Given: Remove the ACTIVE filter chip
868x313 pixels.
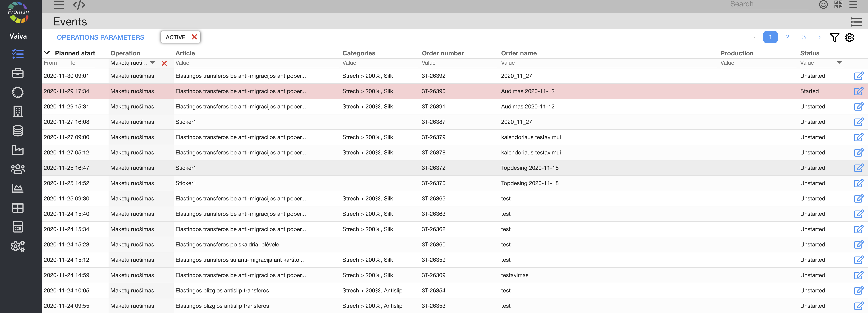Looking at the screenshot, I should point(194,37).
